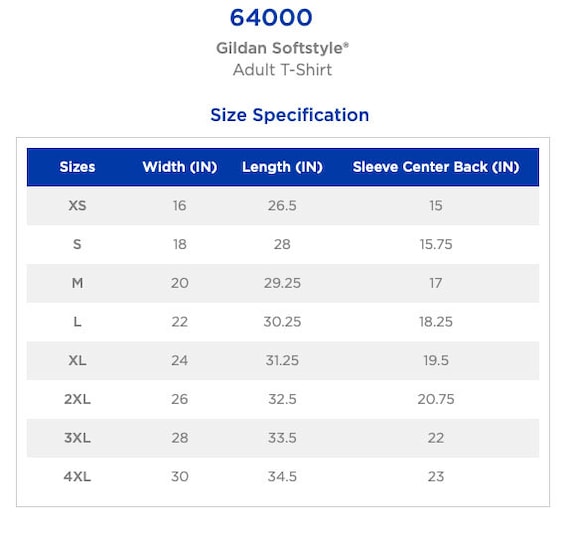Select the 2XL size row label

[77, 399]
